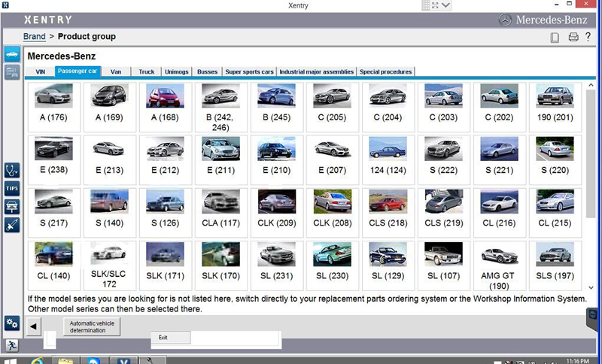This screenshot has height=364, width=602.
Task: Click the Windows Start button
Action: (x=9, y=361)
